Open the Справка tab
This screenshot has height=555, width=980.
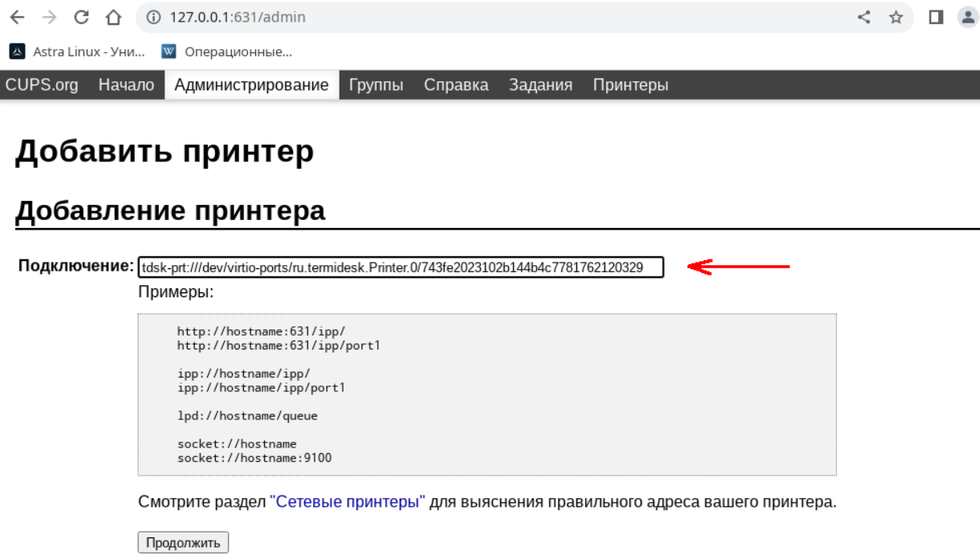(456, 85)
